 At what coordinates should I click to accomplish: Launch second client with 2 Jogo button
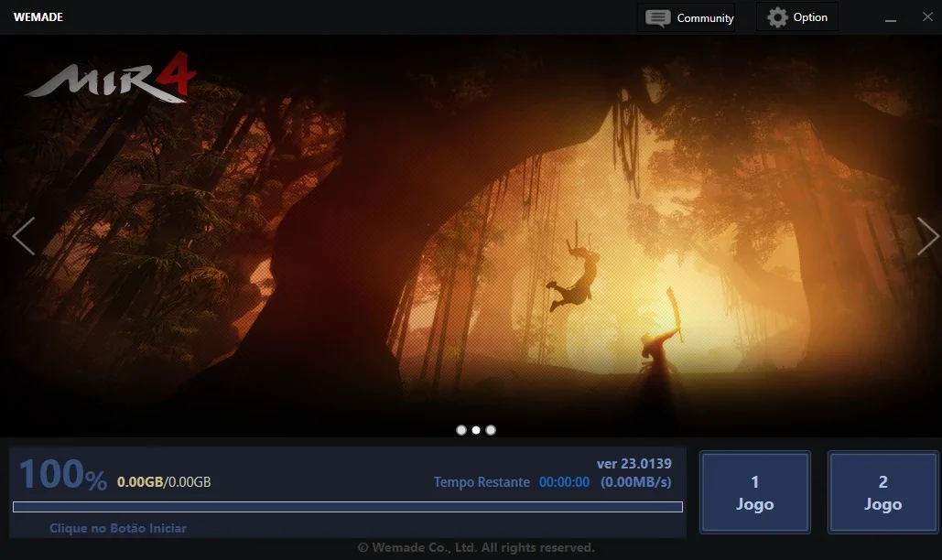coord(883,492)
